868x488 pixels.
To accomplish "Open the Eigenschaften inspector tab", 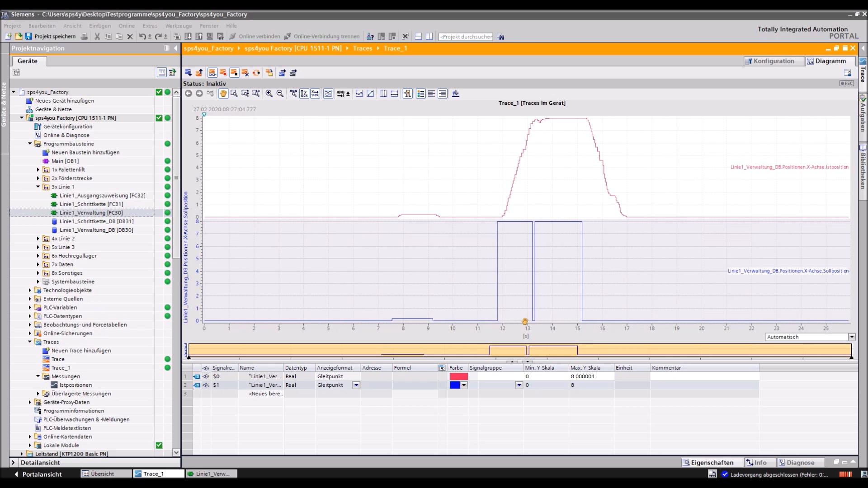I will click(x=712, y=463).
